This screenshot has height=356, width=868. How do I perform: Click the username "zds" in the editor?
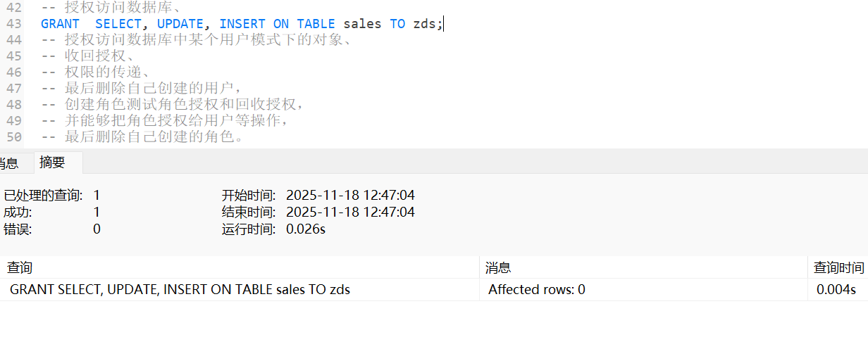(425, 24)
